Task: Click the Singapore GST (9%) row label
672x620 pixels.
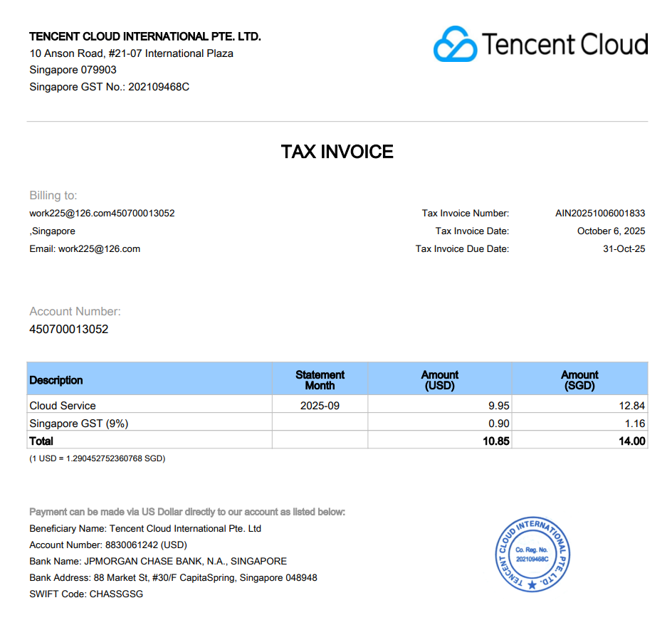Action: pos(79,424)
